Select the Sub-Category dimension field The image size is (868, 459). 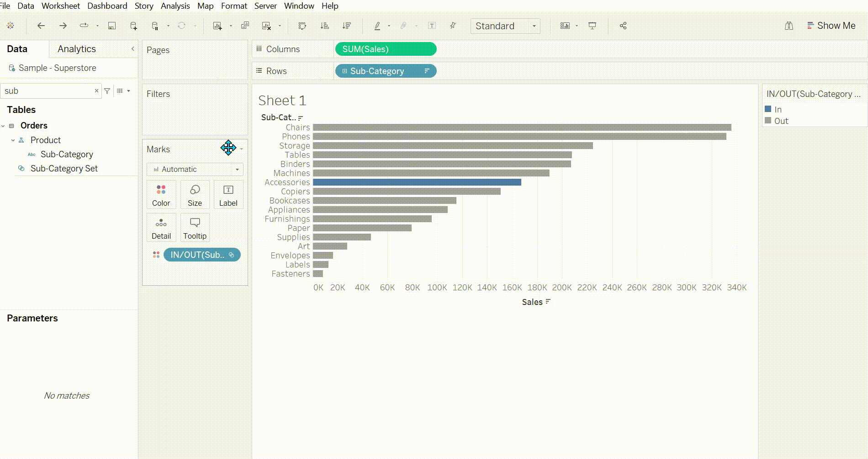pos(67,155)
